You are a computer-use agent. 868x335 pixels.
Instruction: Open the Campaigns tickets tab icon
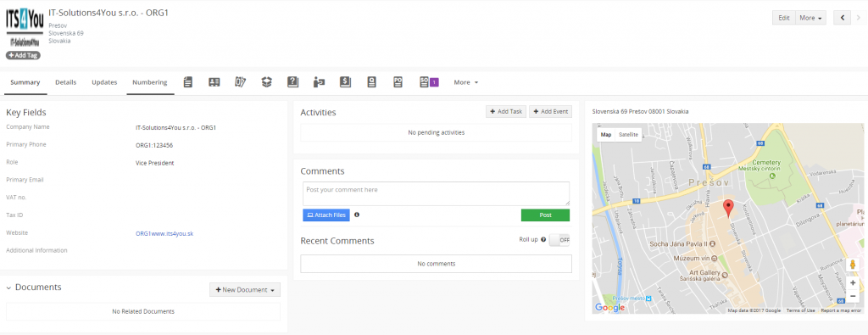pyautogui.click(x=240, y=82)
